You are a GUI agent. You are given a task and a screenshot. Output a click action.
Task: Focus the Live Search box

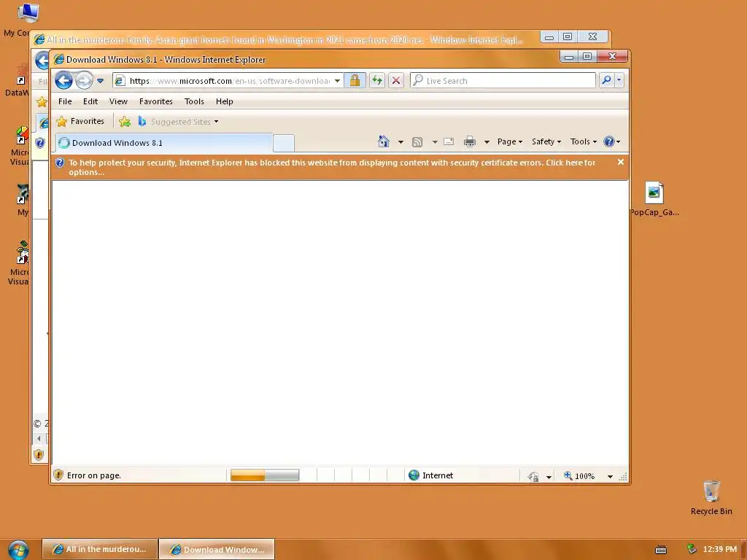pyautogui.click(x=503, y=80)
